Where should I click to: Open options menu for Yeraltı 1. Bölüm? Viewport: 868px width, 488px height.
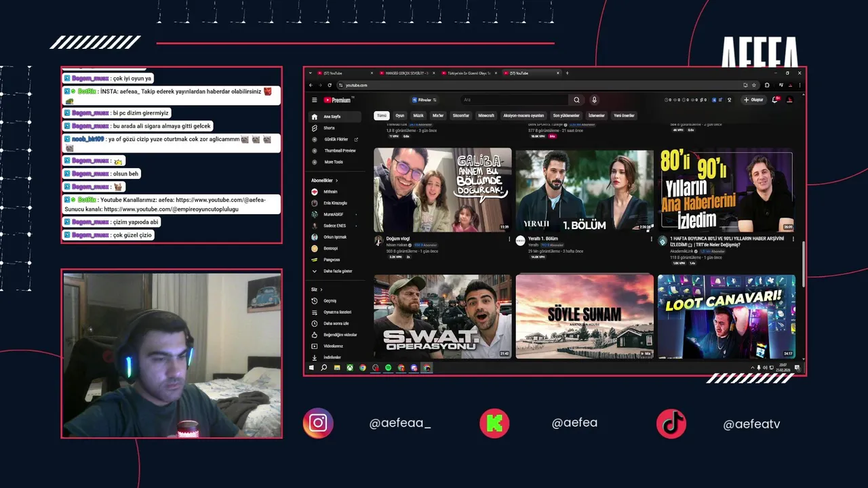tap(651, 239)
